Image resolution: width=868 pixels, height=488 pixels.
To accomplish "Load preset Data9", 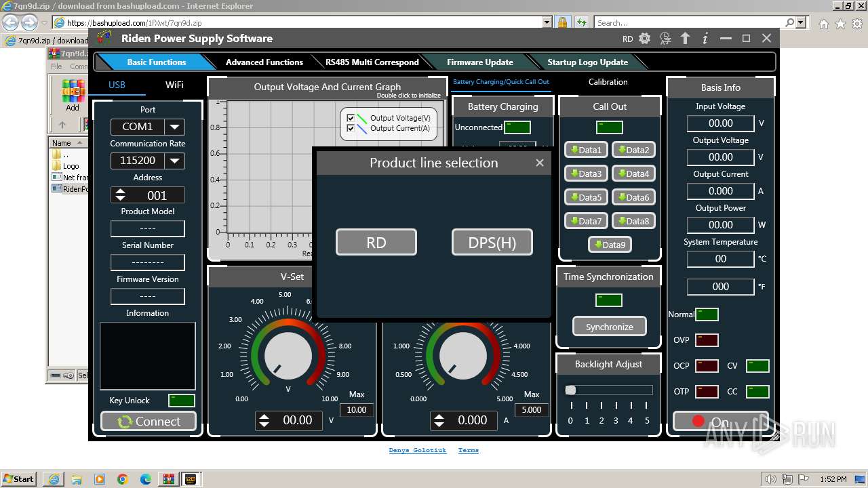I will pyautogui.click(x=610, y=245).
